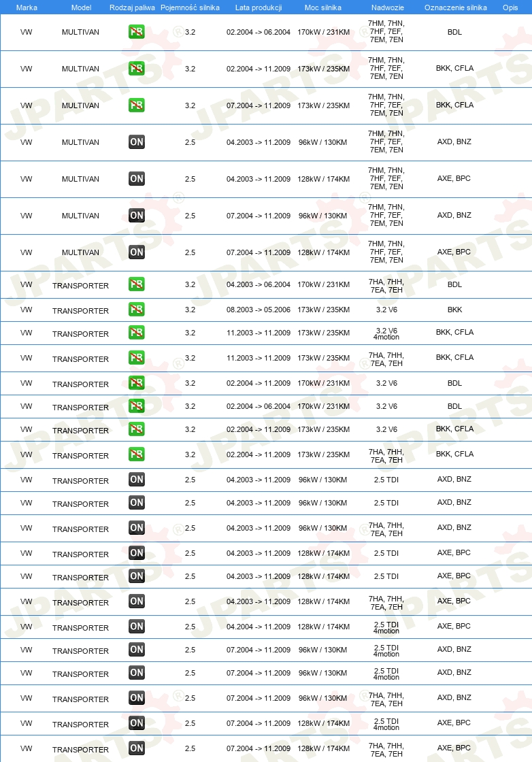Click ON icon, Transporter 07.2004 96kW 7HA body row
Viewport: 532px width, 762px height.
[x=137, y=698]
